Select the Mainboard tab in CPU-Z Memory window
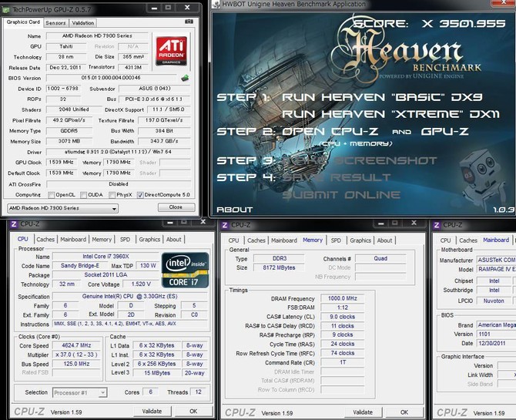The image size is (516, 420). [284, 240]
